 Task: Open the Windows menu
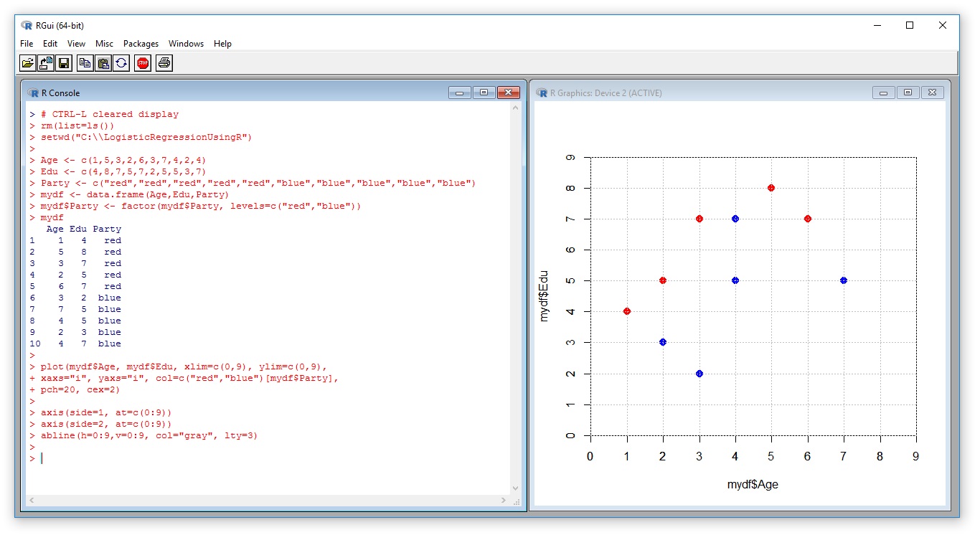[x=187, y=44]
